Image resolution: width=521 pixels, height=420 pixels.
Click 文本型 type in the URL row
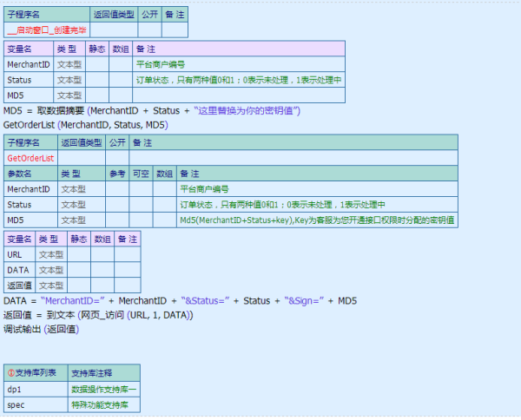click(51, 254)
